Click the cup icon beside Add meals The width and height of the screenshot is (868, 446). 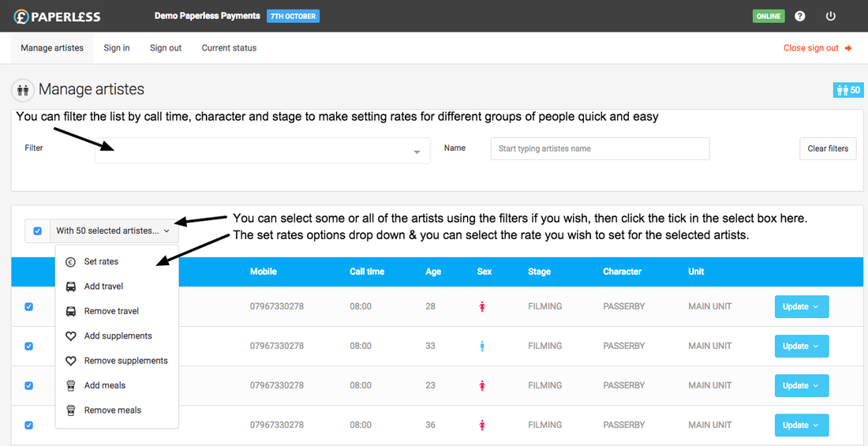pyautogui.click(x=71, y=386)
